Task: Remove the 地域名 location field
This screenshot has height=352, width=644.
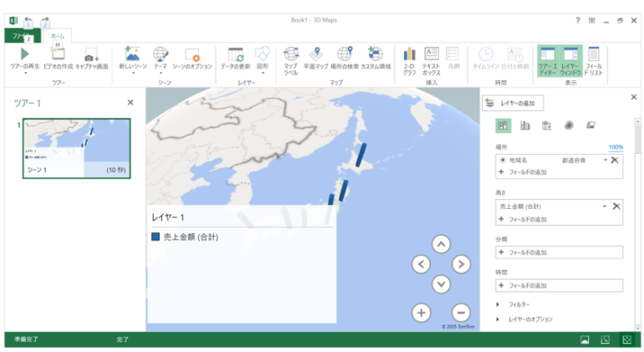Action: tap(615, 161)
